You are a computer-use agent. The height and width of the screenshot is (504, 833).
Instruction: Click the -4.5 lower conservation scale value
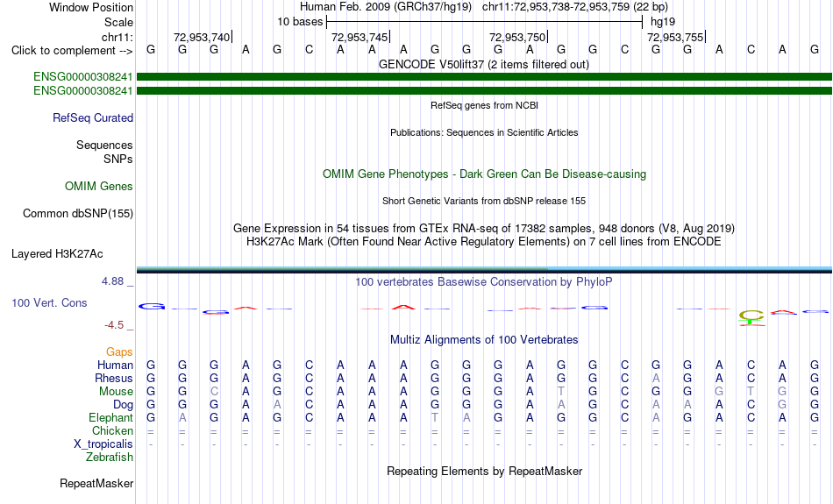(x=114, y=325)
